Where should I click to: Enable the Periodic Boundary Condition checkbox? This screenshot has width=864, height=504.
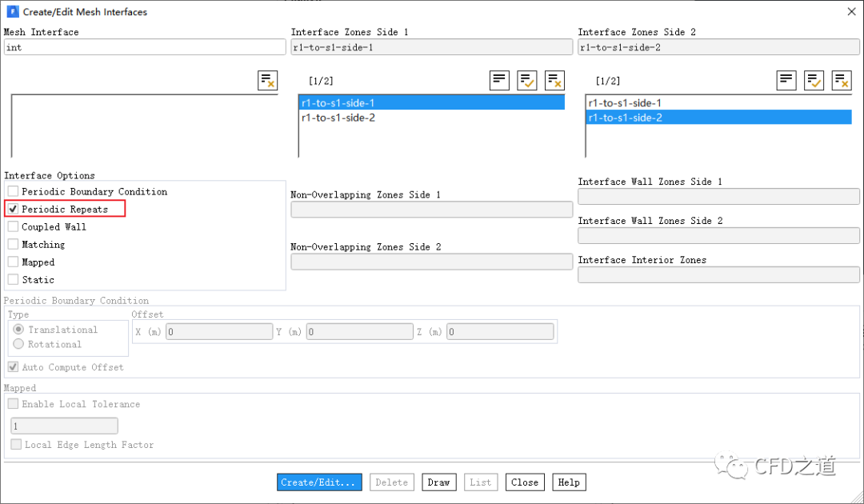coord(13,192)
